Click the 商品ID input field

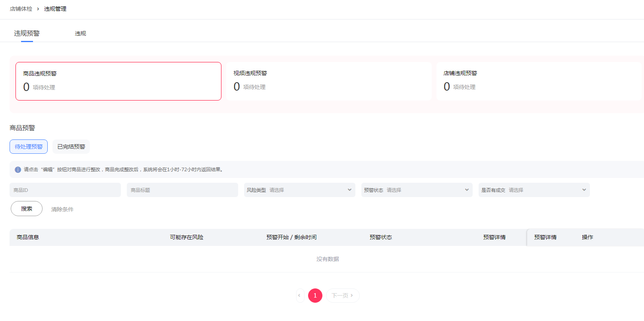click(x=65, y=190)
